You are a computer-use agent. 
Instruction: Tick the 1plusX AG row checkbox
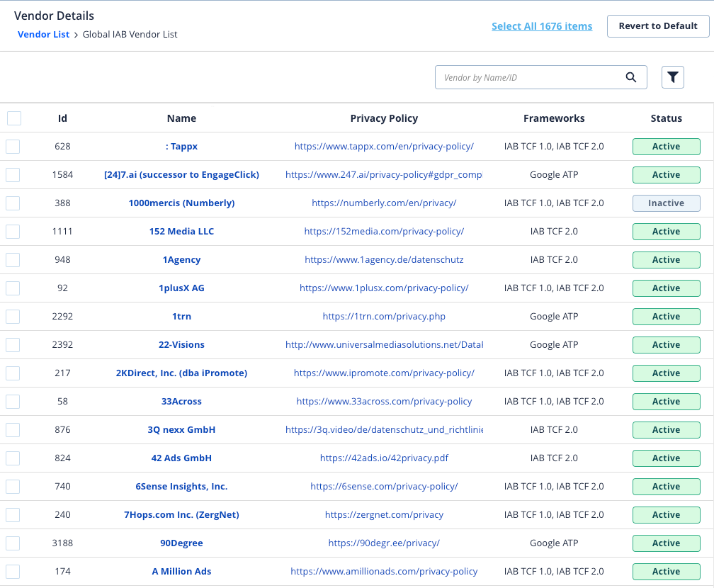[13, 288]
